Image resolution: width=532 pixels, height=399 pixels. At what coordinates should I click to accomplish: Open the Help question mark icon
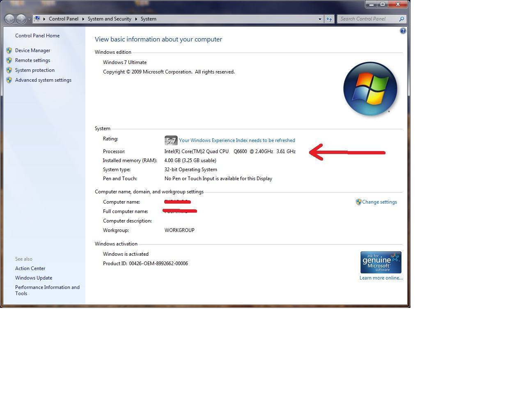click(x=403, y=31)
